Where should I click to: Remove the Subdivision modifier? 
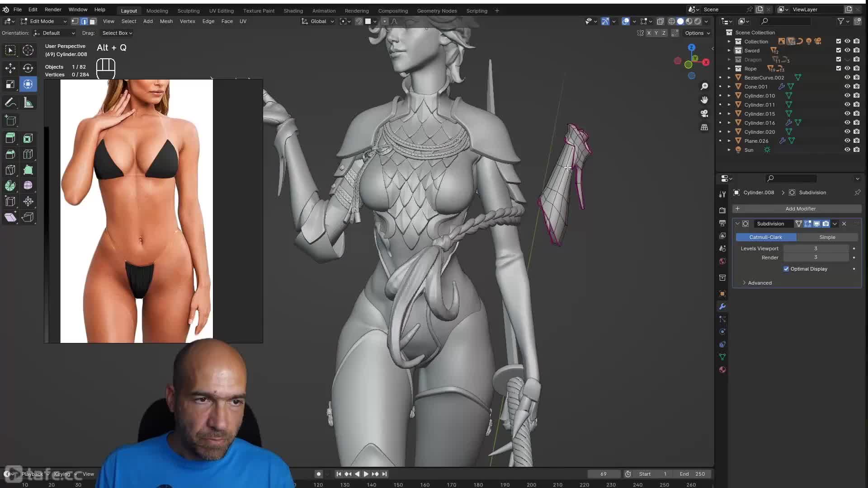click(x=844, y=224)
